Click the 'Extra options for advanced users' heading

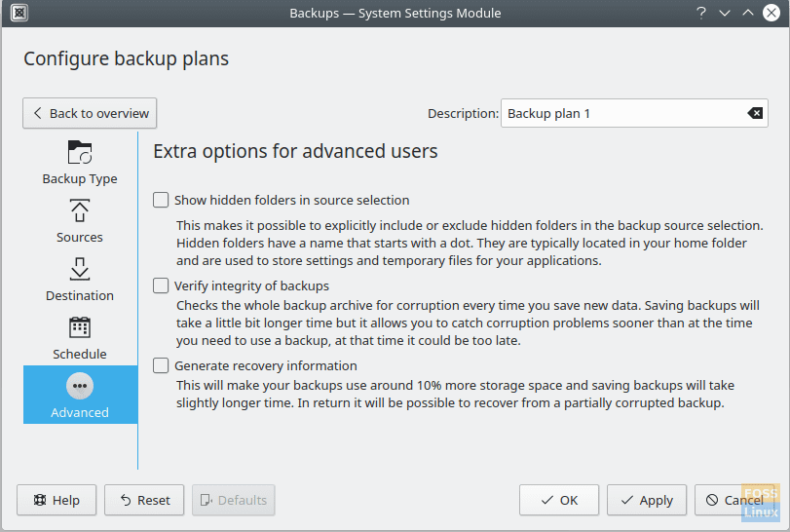point(295,151)
